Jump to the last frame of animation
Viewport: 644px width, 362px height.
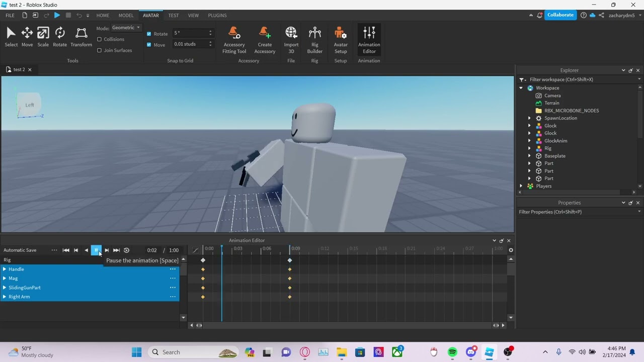(116, 250)
